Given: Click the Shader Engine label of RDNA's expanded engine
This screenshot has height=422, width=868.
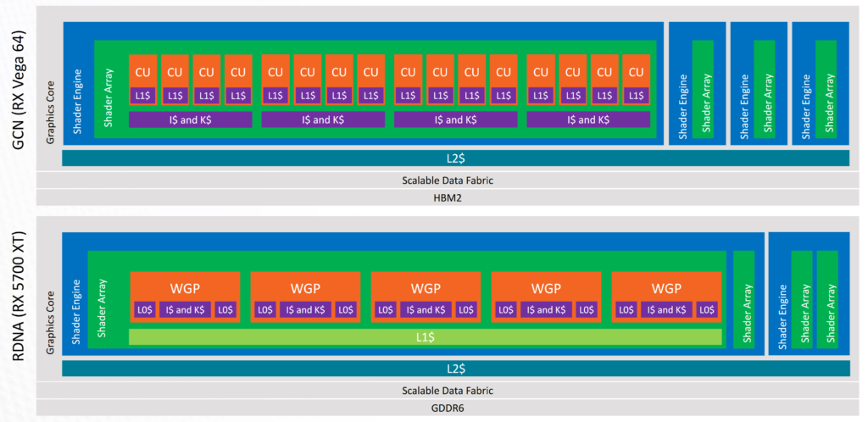Looking at the screenshot, I should [76, 311].
